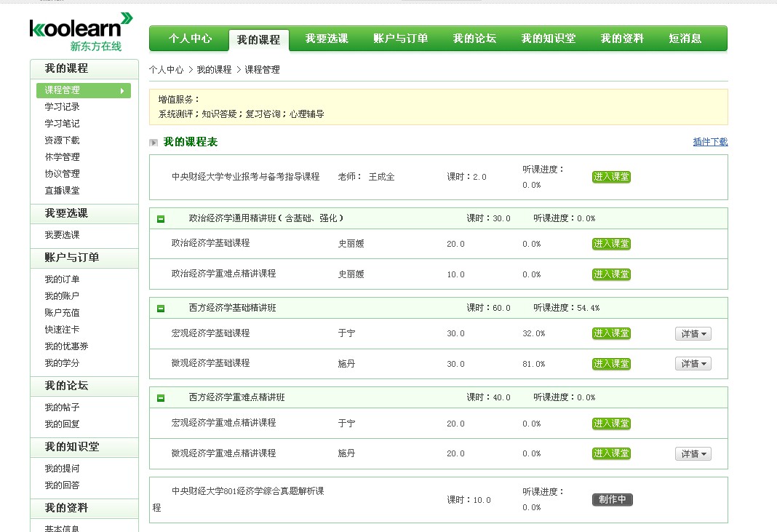The image size is (777, 532).
Task: Open the 账户与订单 tab
Action: click(x=400, y=39)
